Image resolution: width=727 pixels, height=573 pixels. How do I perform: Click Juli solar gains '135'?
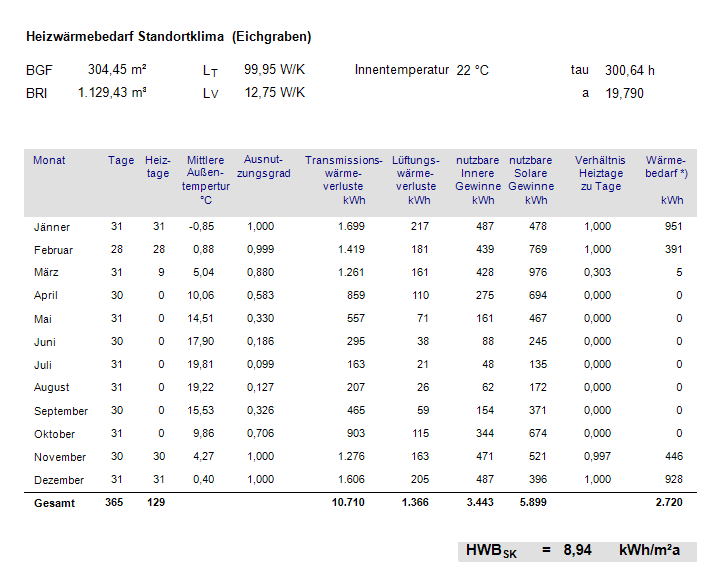point(538,365)
